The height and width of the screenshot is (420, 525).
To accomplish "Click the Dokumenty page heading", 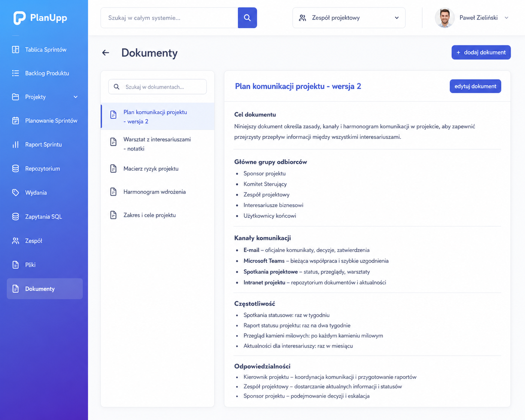I will pos(149,53).
